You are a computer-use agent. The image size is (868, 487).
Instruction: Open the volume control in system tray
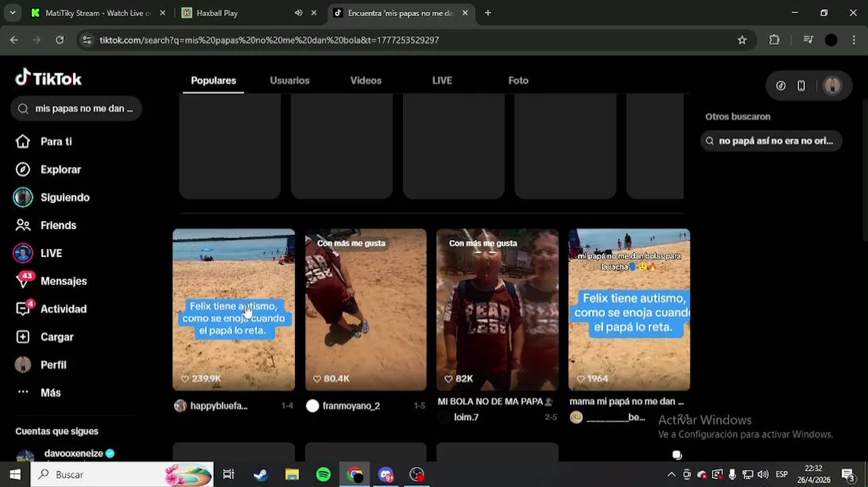point(763,475)
